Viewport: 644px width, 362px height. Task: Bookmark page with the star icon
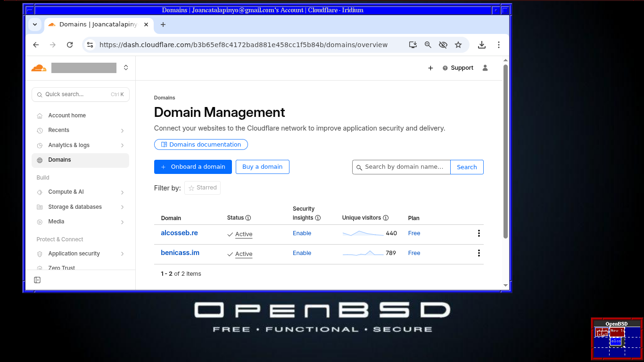point(458,45)
